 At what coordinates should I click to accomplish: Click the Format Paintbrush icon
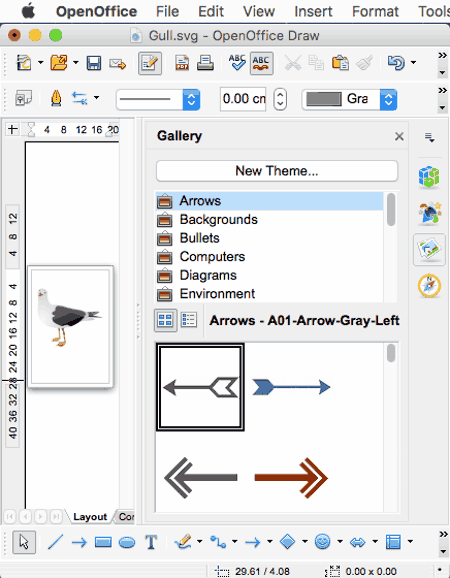coord(364,63)
